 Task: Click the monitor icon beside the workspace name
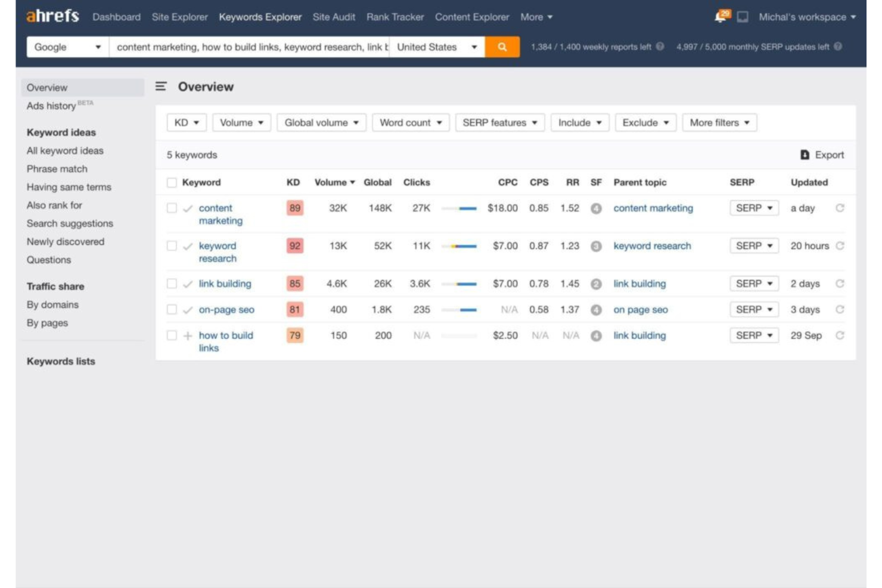(743, 17)
